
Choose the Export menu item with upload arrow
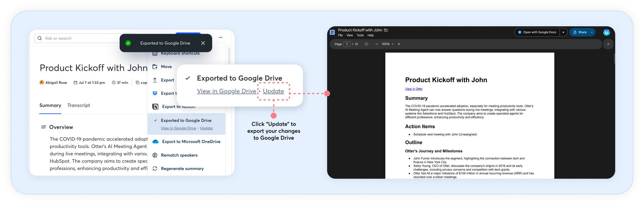click(167, 80)
